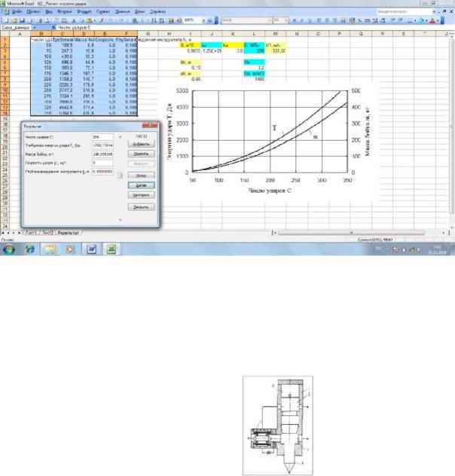This screenshot has height=476, width=455.
Task: Sort descending using toolbar icon
Action: pyautogui.click(x=162, y=20)
